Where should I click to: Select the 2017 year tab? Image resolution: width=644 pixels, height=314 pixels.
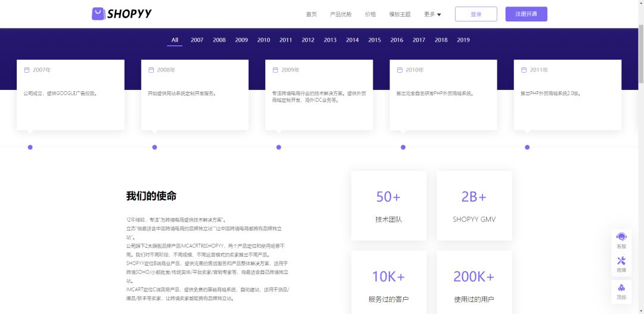(x=419, y=40)
